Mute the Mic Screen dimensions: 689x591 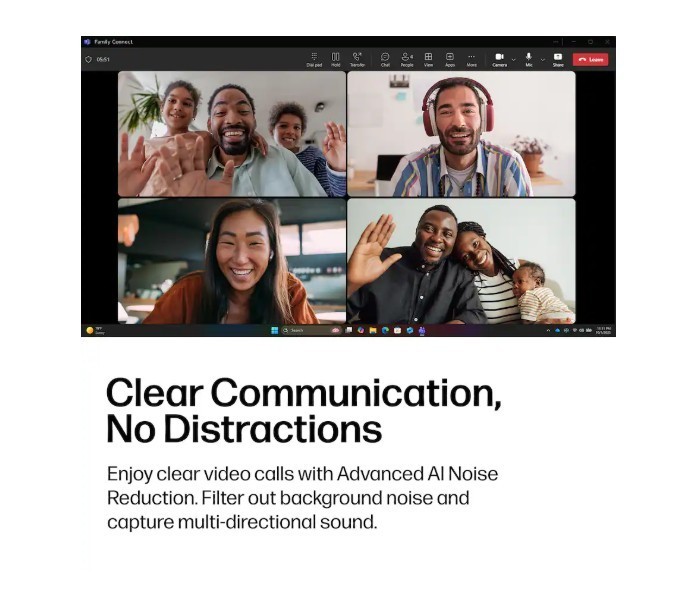point(529,59)
